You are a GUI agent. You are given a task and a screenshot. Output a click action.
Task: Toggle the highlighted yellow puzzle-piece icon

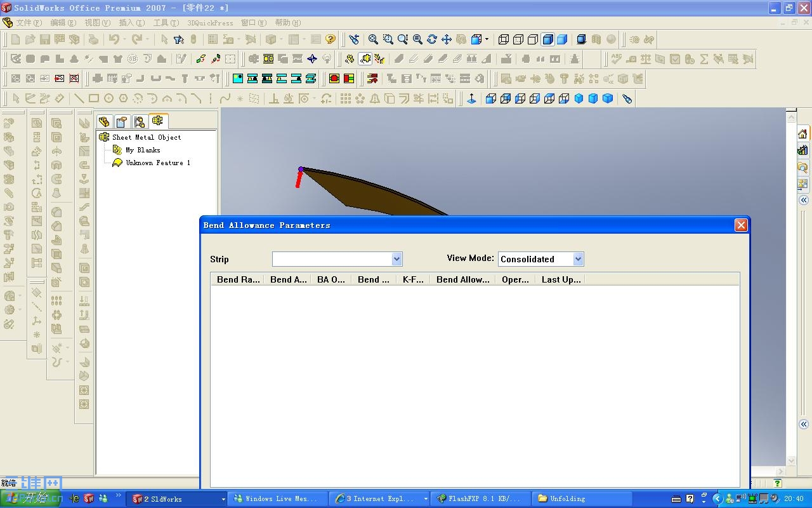click(365, 59)
